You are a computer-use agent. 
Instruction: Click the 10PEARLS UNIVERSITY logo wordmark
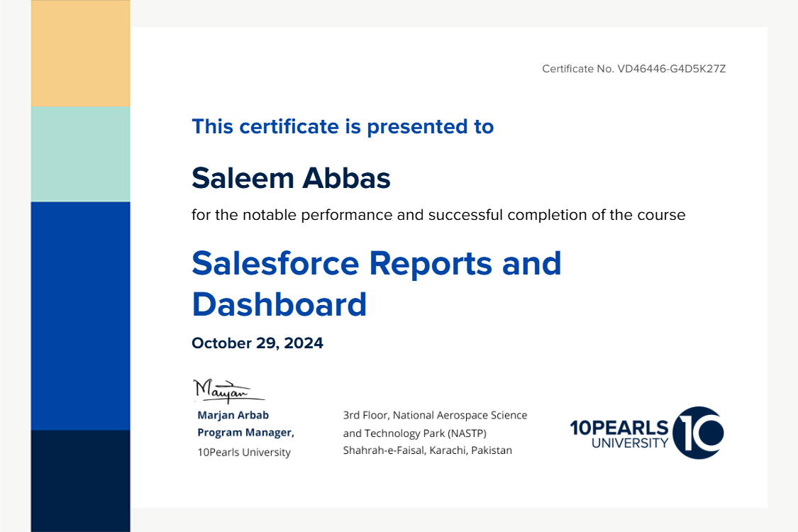coord(619,433)
